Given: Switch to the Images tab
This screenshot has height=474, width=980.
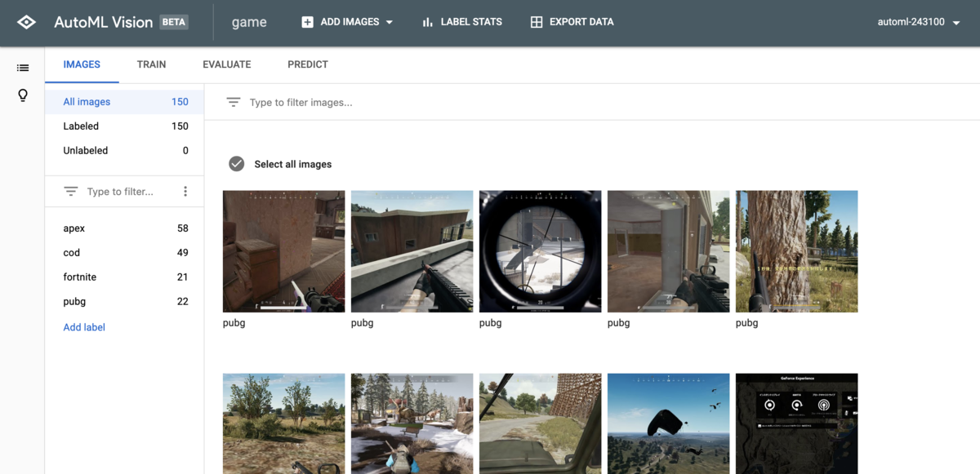Looking at the screenshot, I should coord(82,64).
